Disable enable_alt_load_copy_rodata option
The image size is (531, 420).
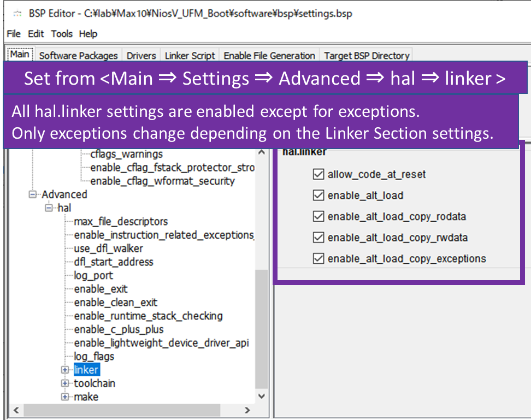pos(318,217)
